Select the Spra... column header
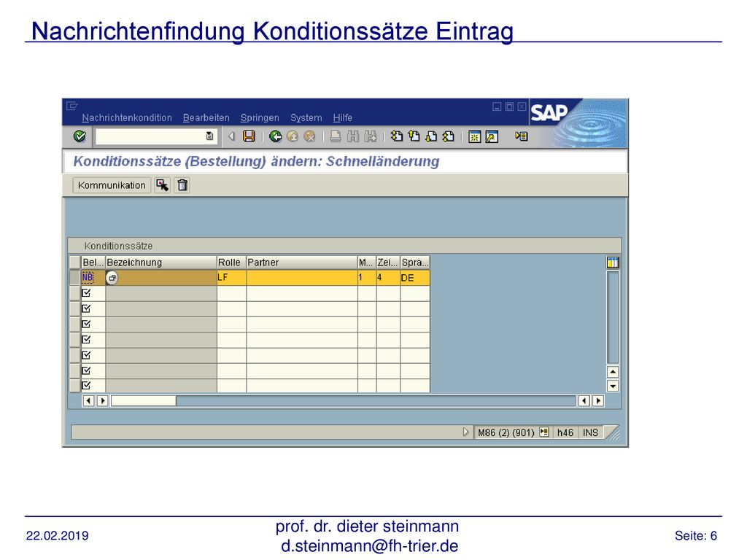 415,262
